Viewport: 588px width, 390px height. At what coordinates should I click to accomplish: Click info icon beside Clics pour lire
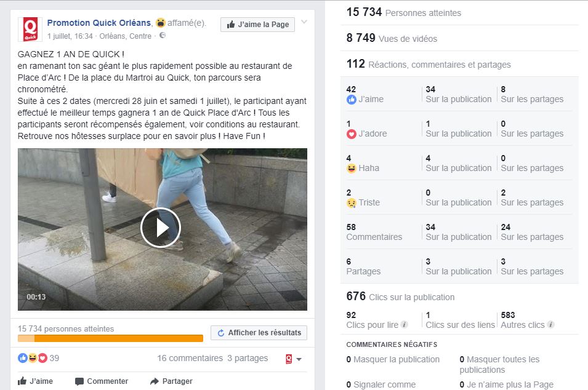coord(405,324)
